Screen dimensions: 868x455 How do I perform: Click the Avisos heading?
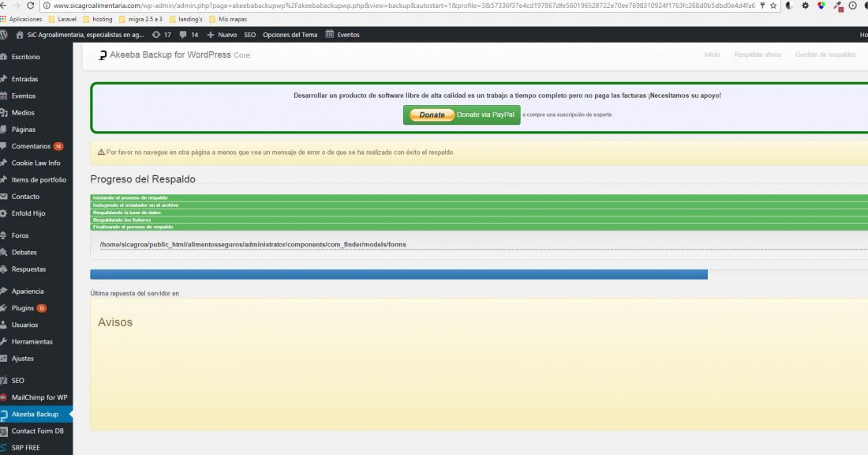(115, 322)
